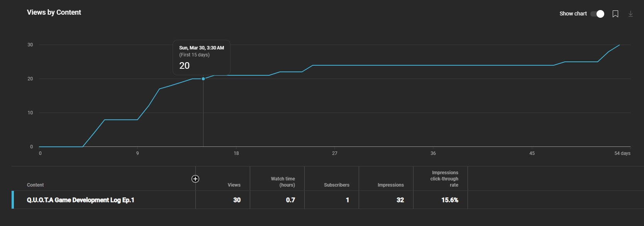Click the impressions value 32
This screenshot has height=226, width=644.
coord(400,200)
